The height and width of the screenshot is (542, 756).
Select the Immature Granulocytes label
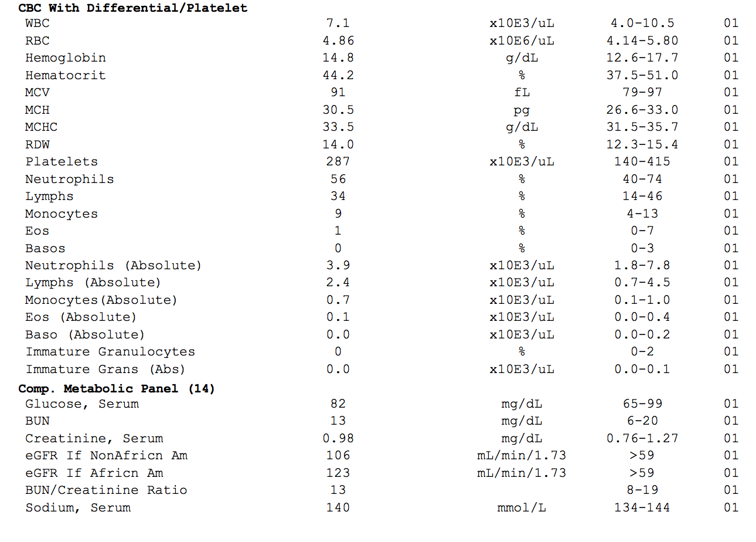pos(110,352)
